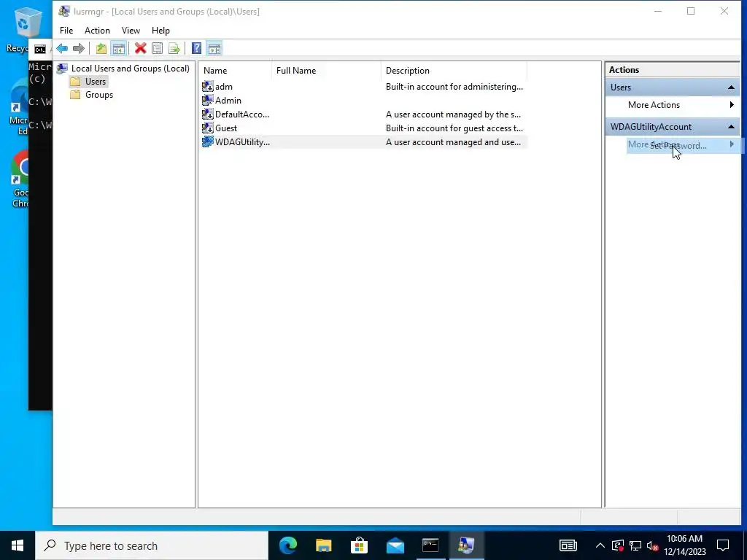This screenshot has height=560, width=747.
Task: Open Help using blue question mark icon
Action: pos(196,49)
